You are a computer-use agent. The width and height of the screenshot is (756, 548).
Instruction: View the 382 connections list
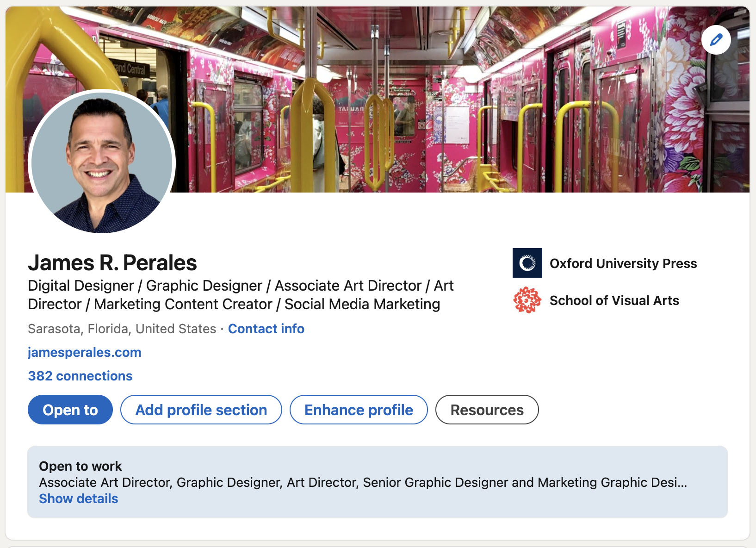[80, 376]
